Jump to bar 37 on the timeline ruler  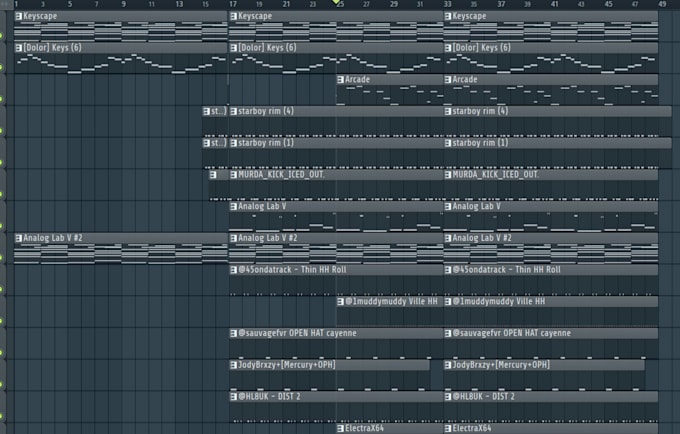(501, 4)
